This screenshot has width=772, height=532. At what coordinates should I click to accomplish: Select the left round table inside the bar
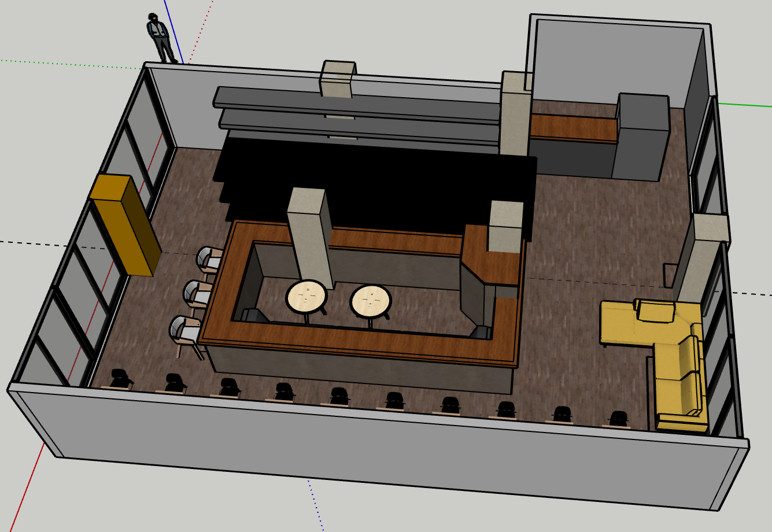tap(306, 297)
